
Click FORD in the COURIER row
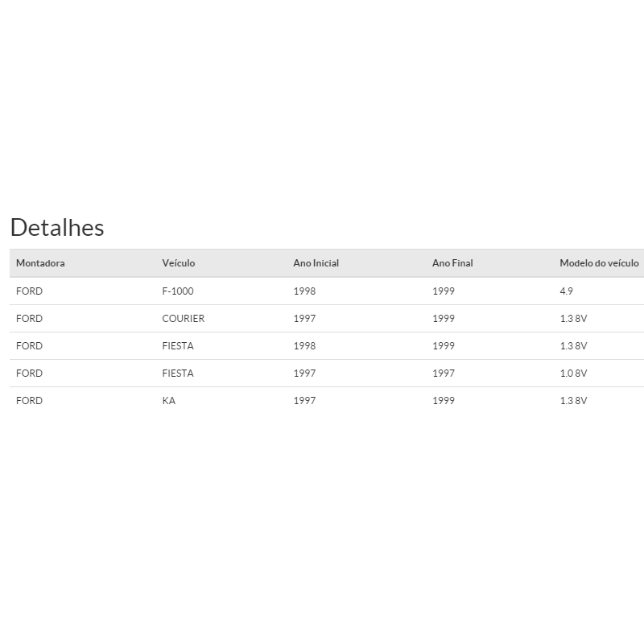(x=30, y=319)
